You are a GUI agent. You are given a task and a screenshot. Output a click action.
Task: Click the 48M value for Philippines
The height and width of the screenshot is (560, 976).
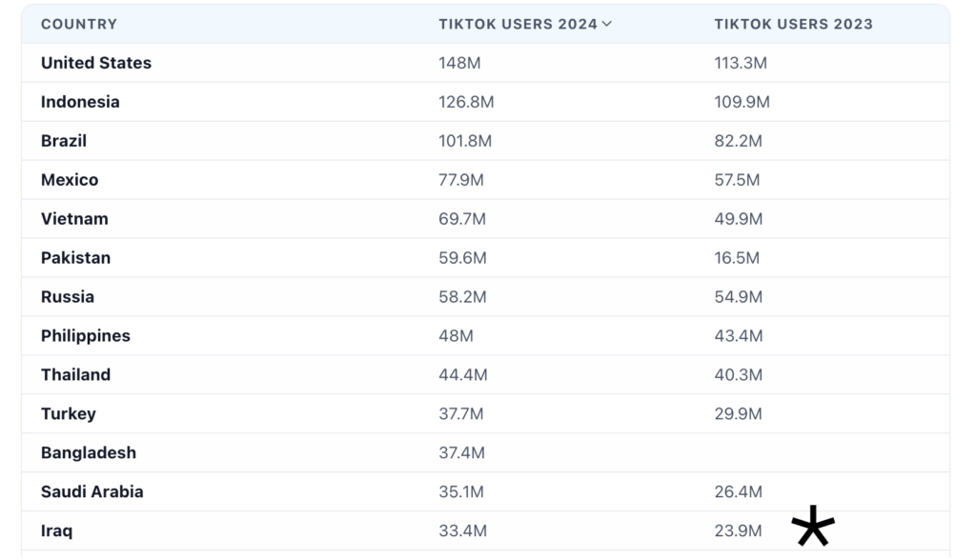pos(456,336)
